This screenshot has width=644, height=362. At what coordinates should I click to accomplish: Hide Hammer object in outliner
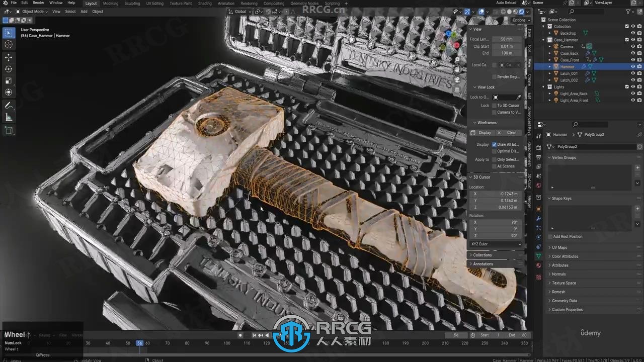tap(633, 66)
